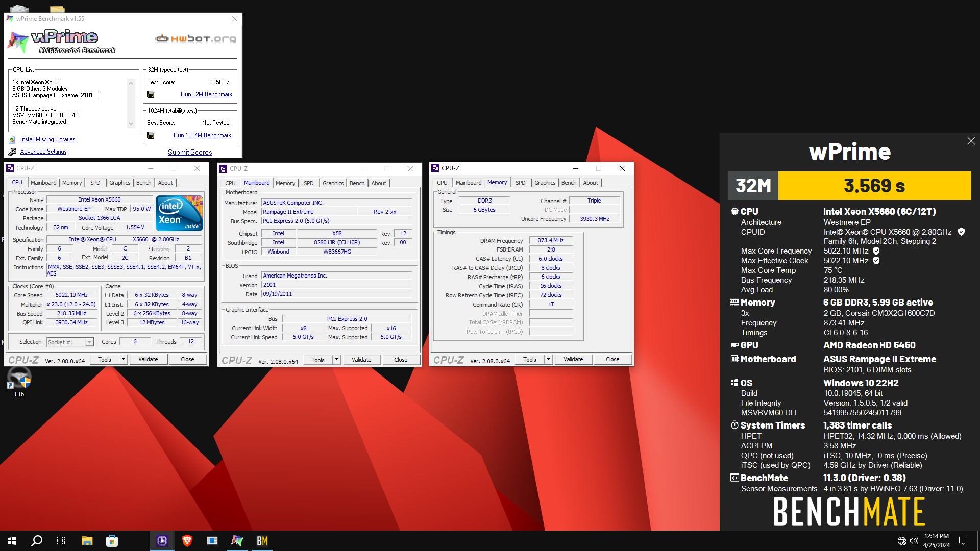Click the Advanced Settings wrench icon
Image resolution: width=980 pixels, height=551 pixels.
click(12, 152)
